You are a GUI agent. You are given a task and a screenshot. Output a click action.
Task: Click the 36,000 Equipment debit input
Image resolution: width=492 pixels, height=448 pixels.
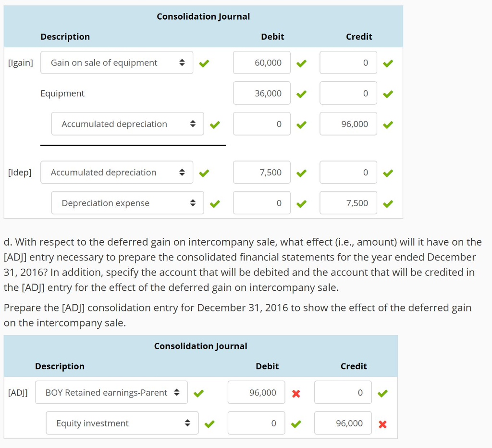(261, 93)
